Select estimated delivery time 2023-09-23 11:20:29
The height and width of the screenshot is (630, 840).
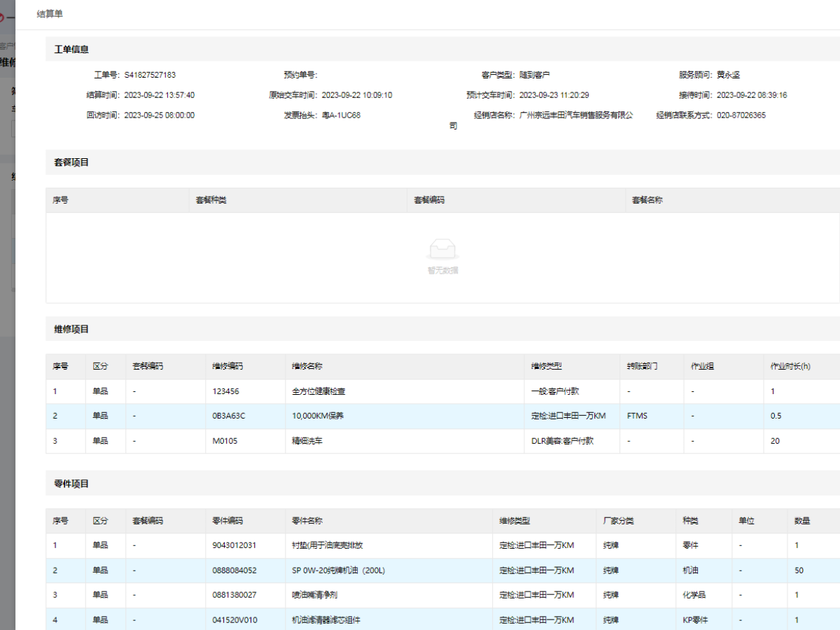[554, 95]
